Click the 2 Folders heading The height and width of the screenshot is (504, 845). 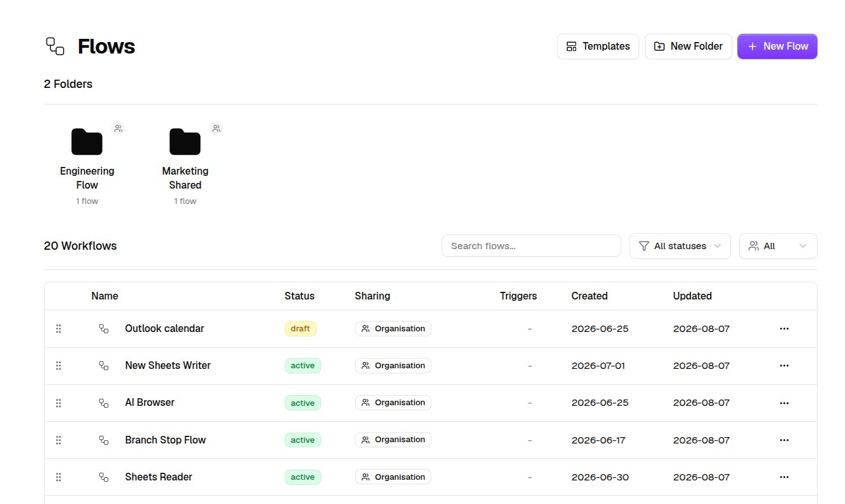tap(68, 84)
